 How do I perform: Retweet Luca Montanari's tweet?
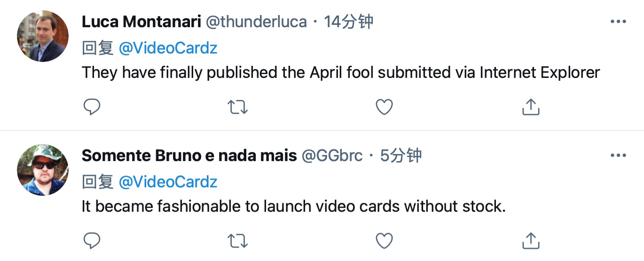pos(238,107)
